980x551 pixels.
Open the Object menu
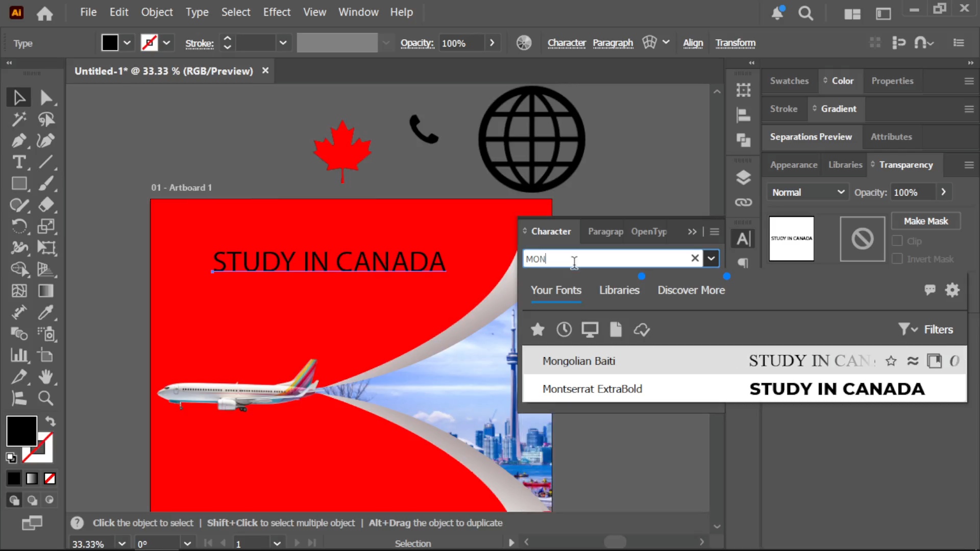point(157,12)
